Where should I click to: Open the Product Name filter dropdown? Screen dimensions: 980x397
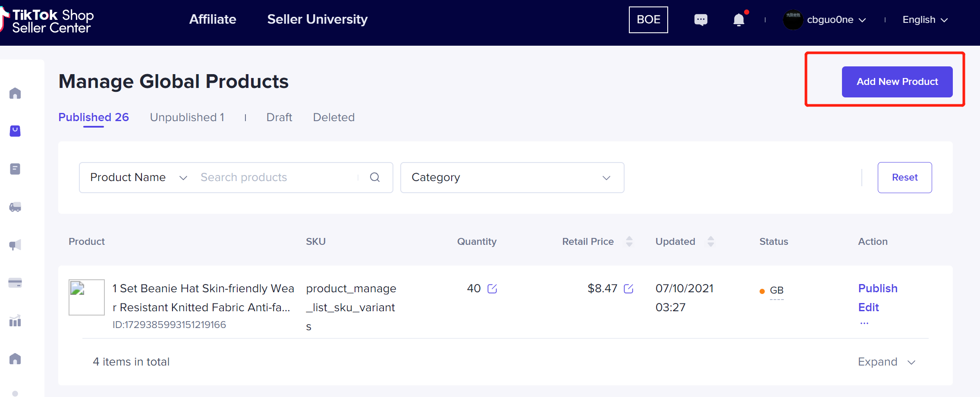pos(138,178)
